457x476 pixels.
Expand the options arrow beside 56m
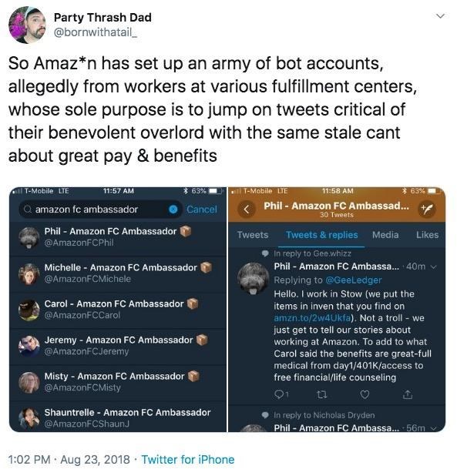[434, 428]
